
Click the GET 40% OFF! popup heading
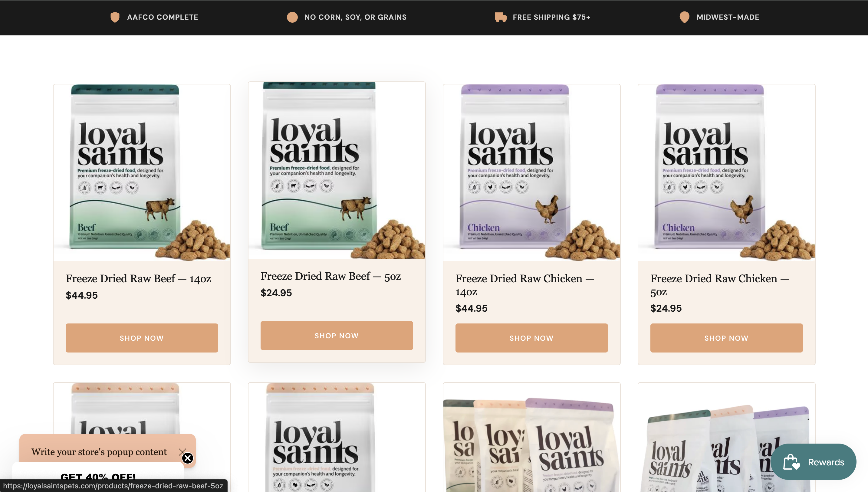pos(98,477)
